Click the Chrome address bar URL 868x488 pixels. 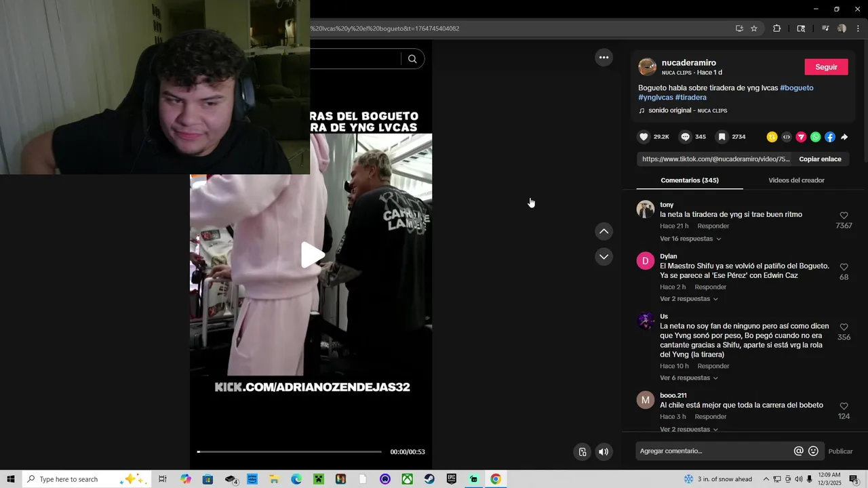point(384,28)
